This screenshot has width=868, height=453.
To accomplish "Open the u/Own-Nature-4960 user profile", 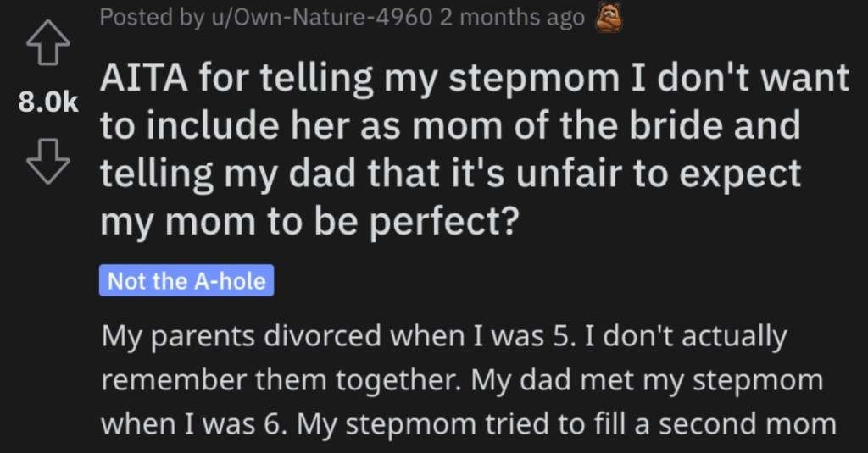I will click(x=320, y=17).
